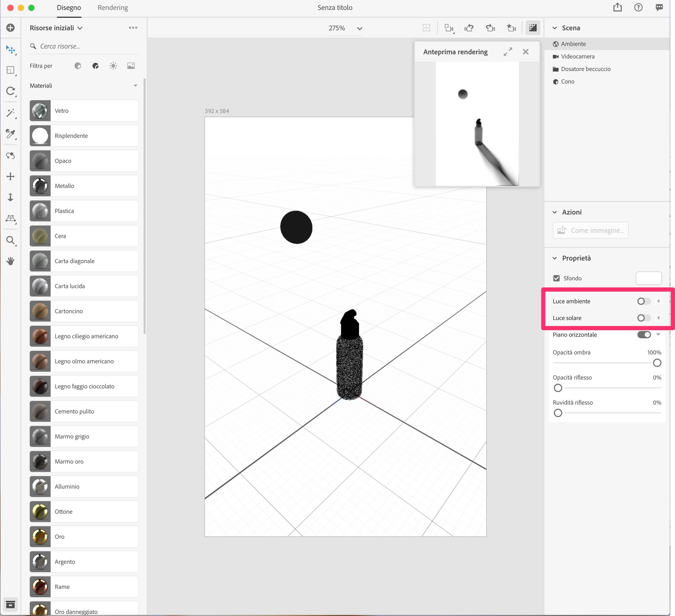Filter resources by lights icon

[x=113, y=66]
